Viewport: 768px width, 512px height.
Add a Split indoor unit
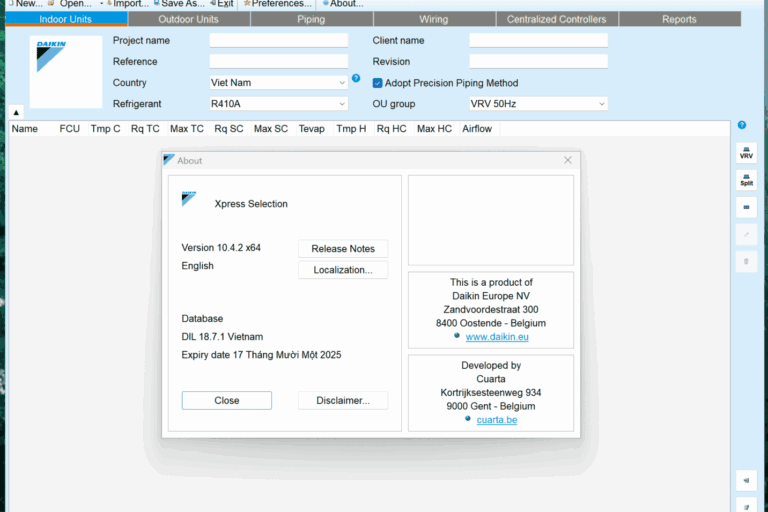pos(746,180)
